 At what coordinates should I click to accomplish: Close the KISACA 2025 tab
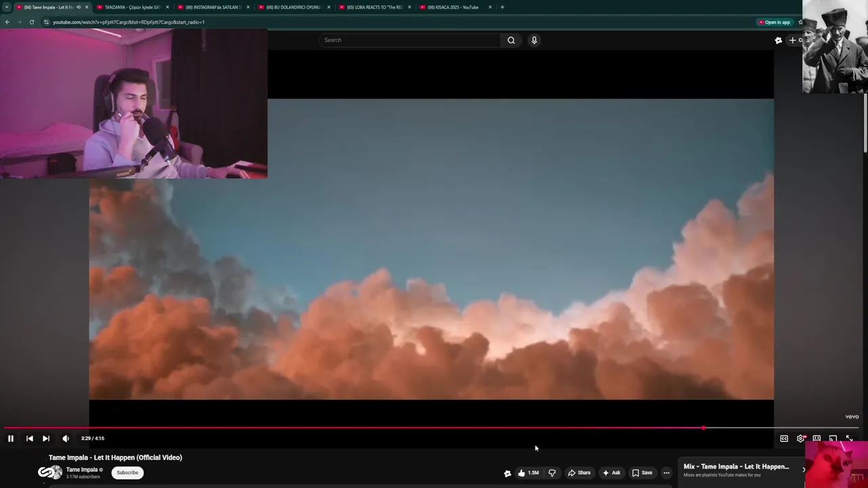490,7
